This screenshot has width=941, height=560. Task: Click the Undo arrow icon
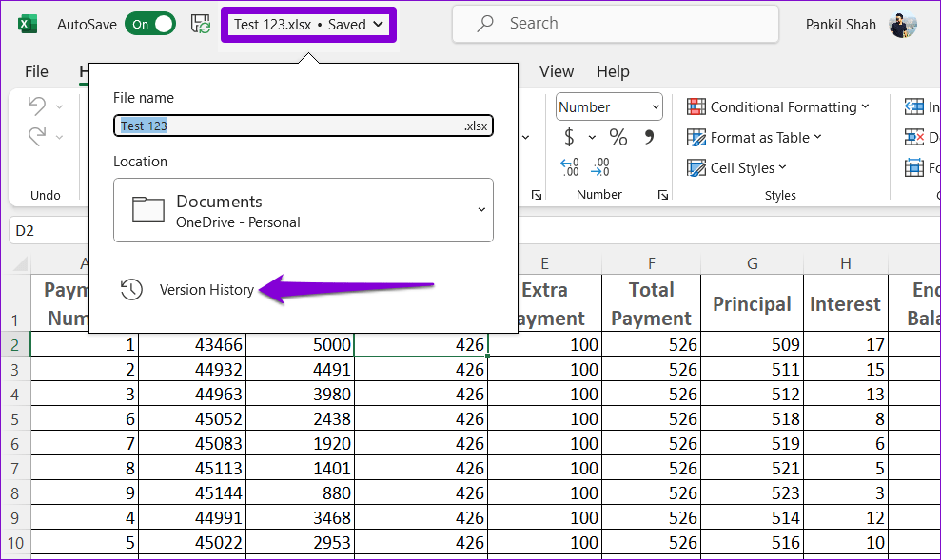tap(37, 106)
